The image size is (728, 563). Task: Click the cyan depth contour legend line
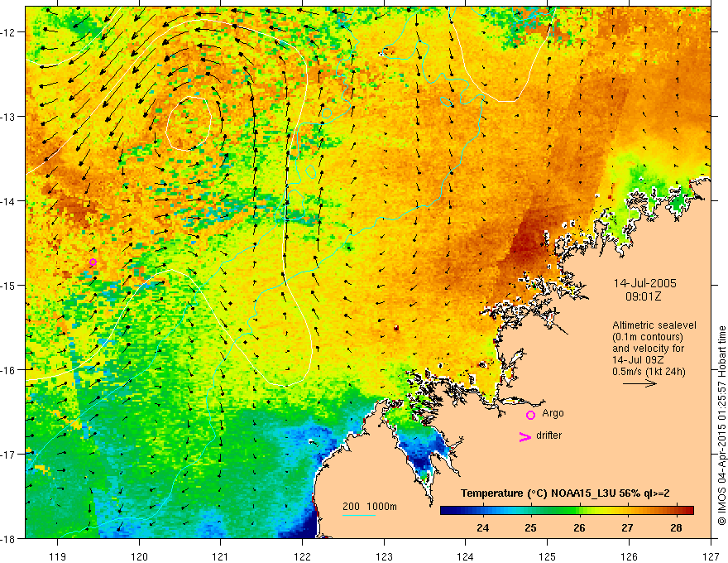click(x=359, y=515)
